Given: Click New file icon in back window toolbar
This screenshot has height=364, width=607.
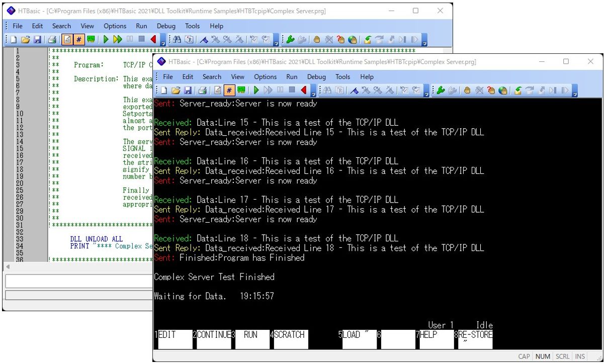Looking at the screenshot, I should (x=14, y=39).
